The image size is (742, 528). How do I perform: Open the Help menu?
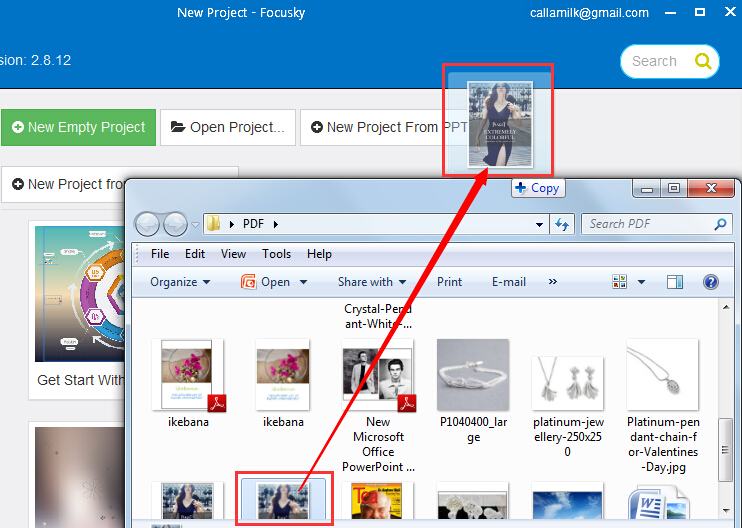click(319, 254)
